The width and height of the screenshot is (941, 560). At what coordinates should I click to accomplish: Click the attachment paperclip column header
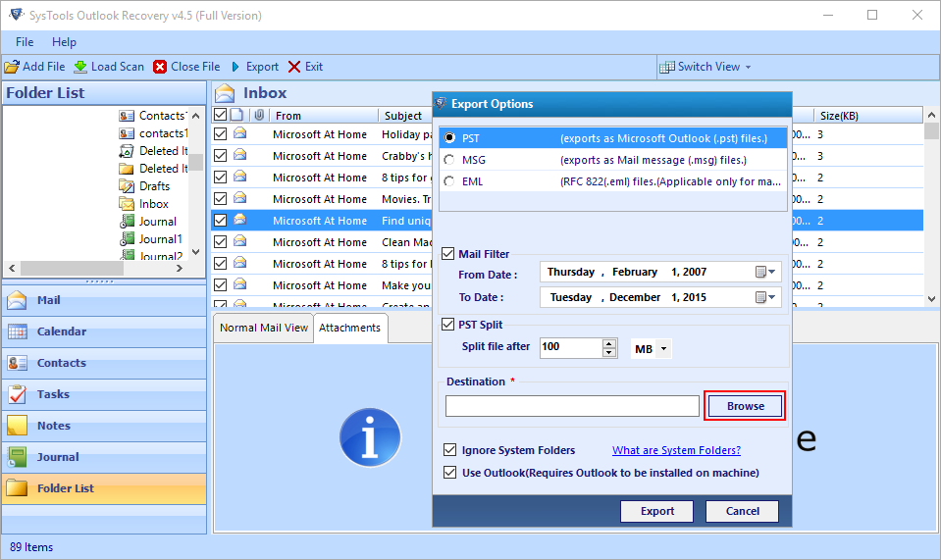[259, 115]
